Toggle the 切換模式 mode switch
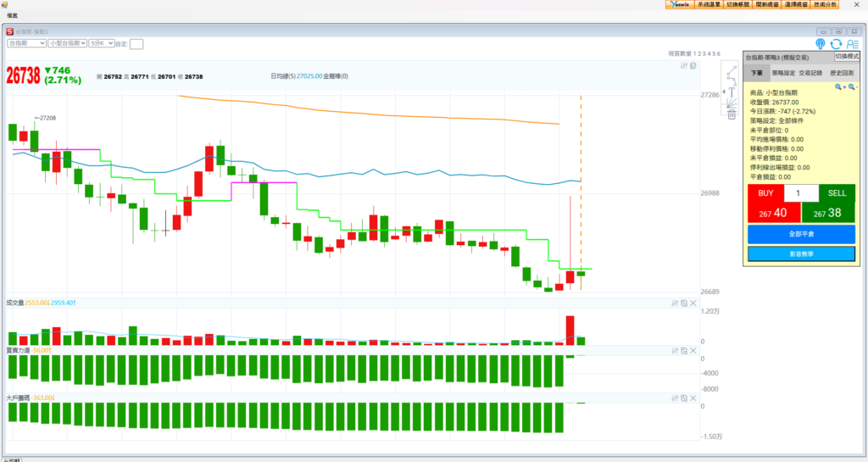The image size is (868, 462). [846, 56]
